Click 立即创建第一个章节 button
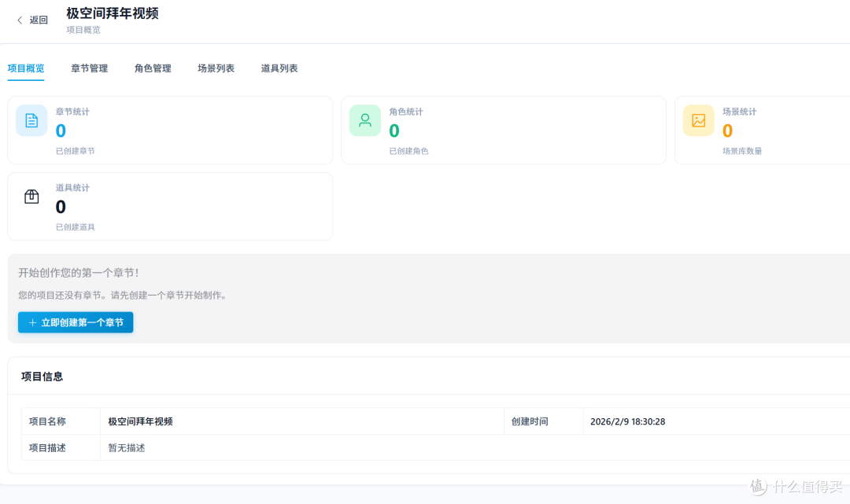Screen dimensions: 850x504 tap(76, 322)
